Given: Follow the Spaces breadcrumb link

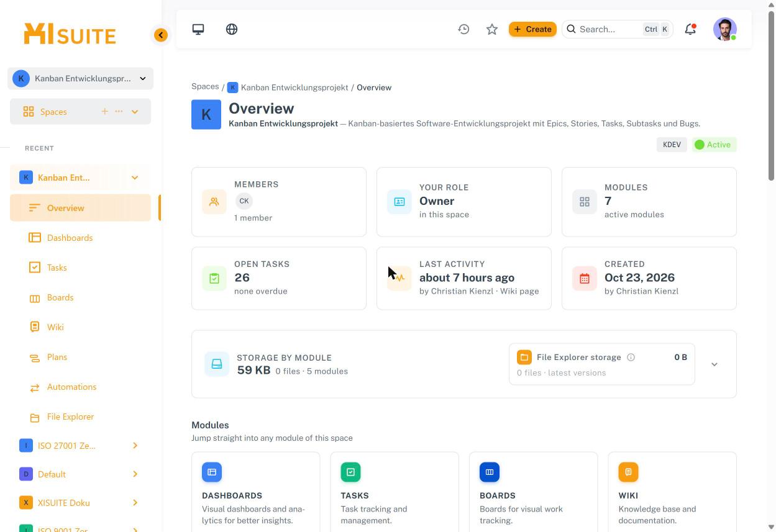Looking at the screenshot, I should [x=205, y=87].
